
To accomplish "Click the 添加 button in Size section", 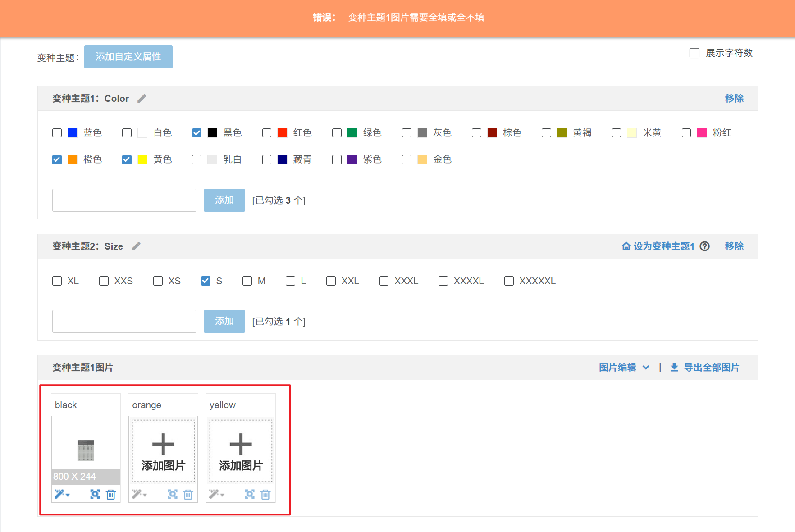I will coord(224,321).
